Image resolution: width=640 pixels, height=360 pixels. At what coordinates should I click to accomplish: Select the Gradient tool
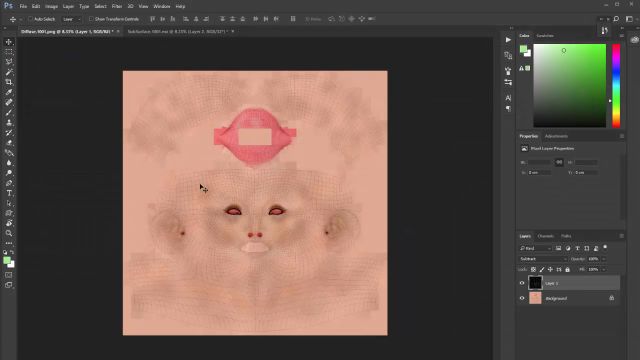tap(9, 153)
